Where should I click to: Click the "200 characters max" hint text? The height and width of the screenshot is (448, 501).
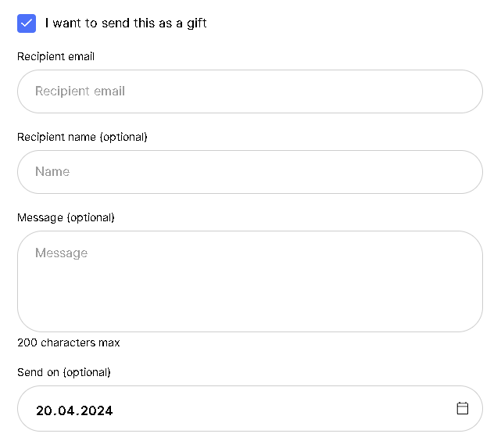(69, 342)
